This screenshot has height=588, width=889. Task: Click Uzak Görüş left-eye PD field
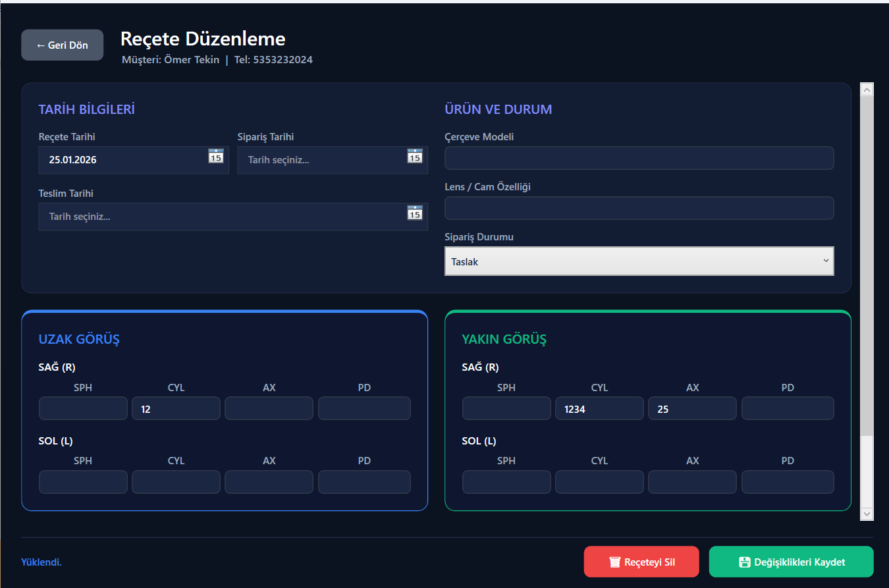(x=364, y=482)
